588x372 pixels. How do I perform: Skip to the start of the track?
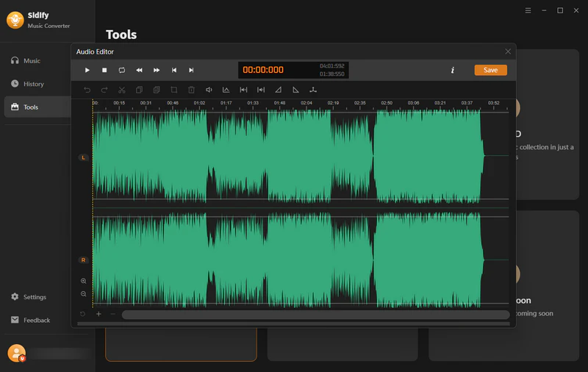pos(174,70)
